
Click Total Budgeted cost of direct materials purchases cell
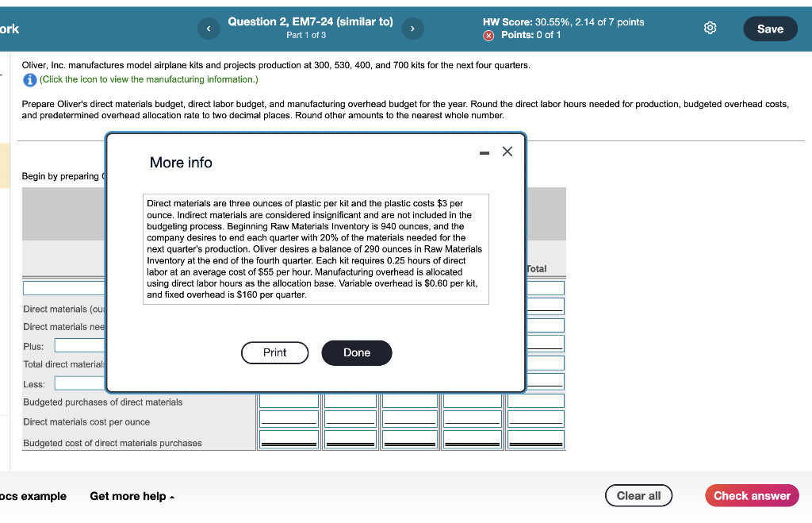[535, 440]
